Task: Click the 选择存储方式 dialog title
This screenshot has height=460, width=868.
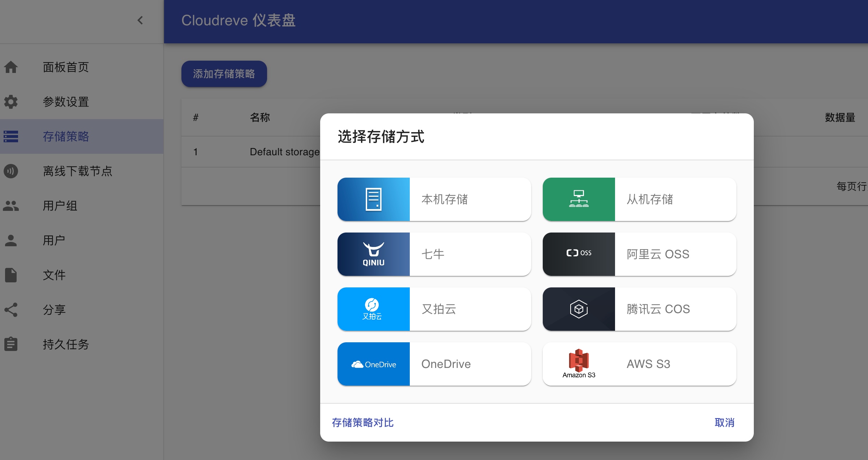Action: click(381, 136)
